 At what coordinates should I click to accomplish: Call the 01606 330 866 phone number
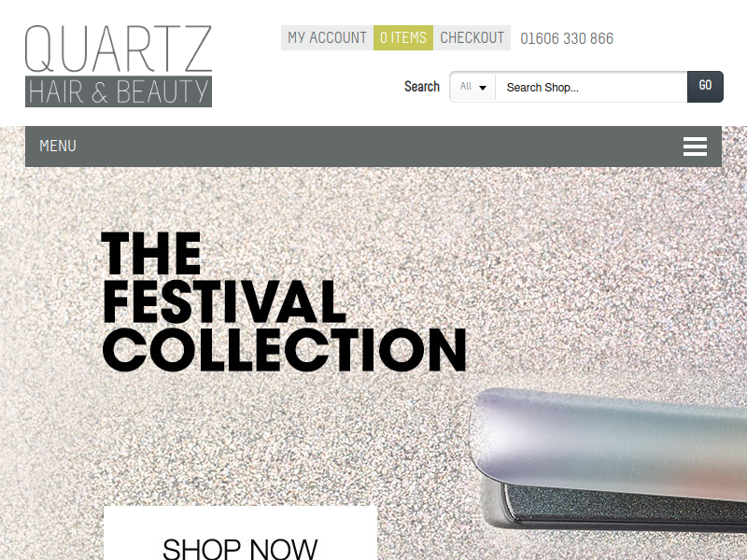[x=567, y=38]
